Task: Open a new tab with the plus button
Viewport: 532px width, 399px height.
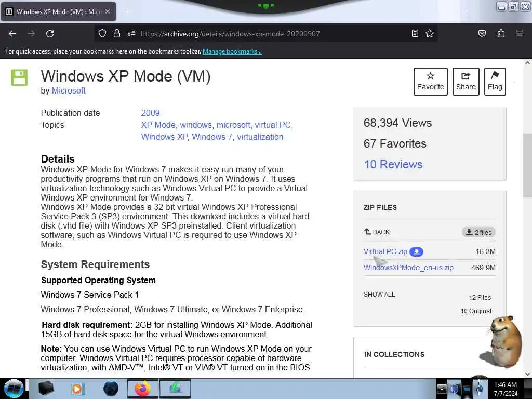Action: click(x=127, y=12)
